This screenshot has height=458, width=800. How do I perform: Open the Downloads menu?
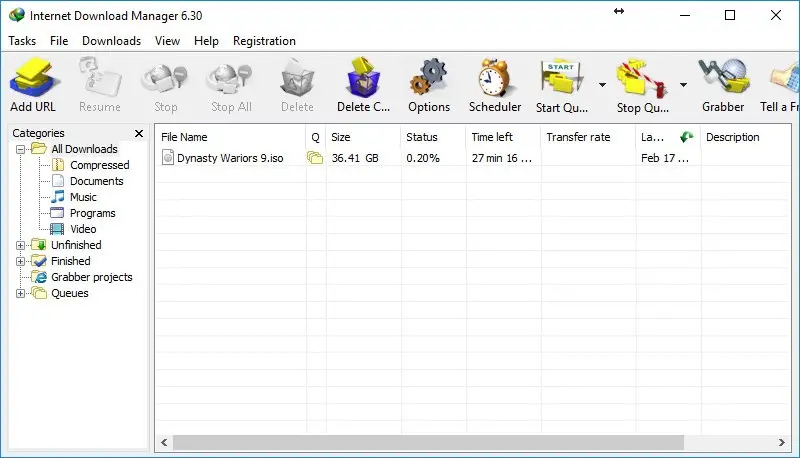(111, 41)
